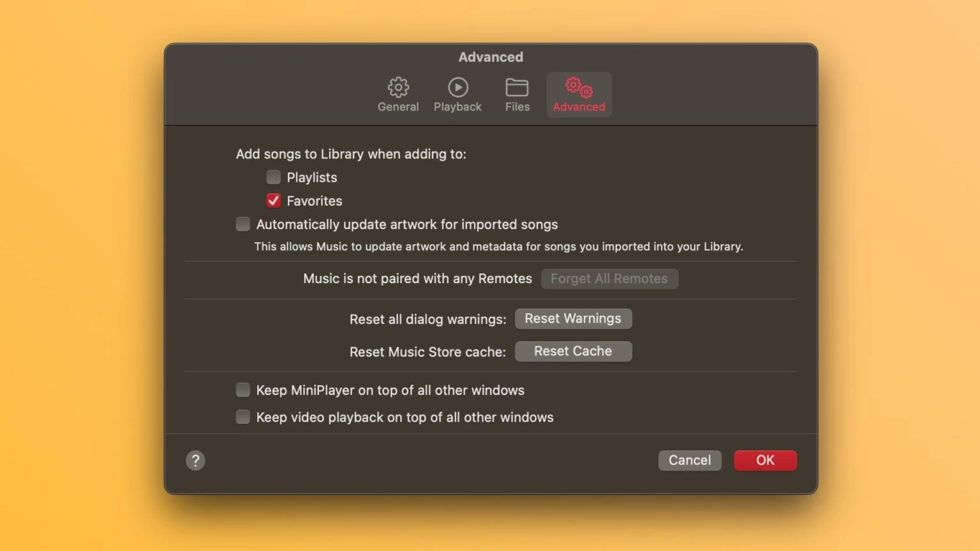
Task: Check Keep MiniPlayer on top of windows
Action: (x=242, y=390)
